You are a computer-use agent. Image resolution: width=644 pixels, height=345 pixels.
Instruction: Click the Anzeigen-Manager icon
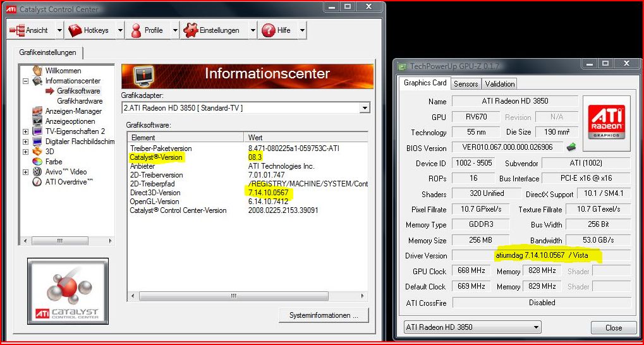[37, 111]
